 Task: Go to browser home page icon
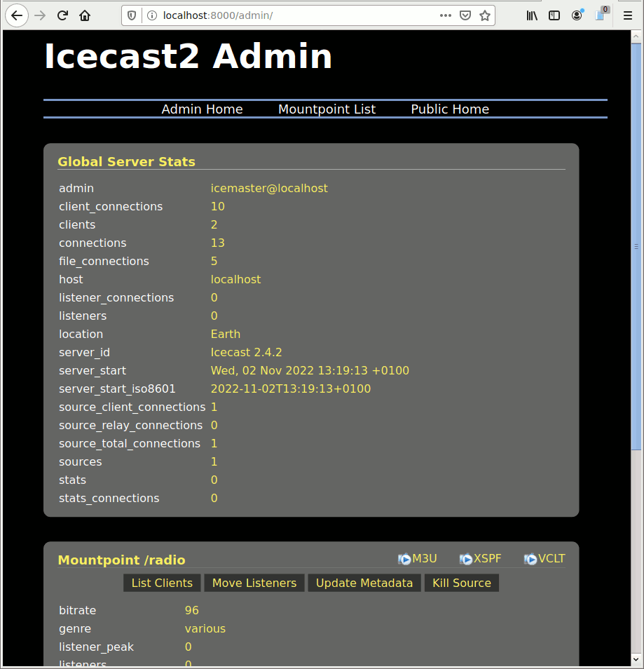(x=85, y=15)
